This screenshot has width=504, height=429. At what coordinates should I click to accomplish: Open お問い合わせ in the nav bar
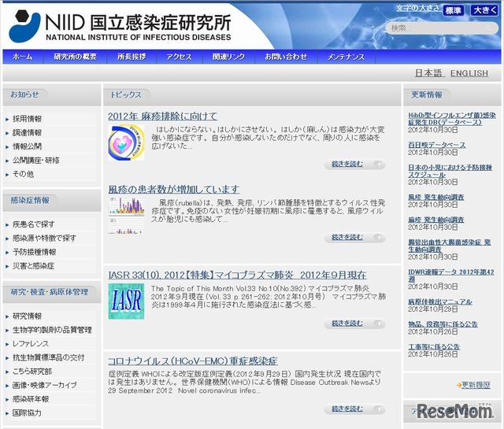pos(286,57)
